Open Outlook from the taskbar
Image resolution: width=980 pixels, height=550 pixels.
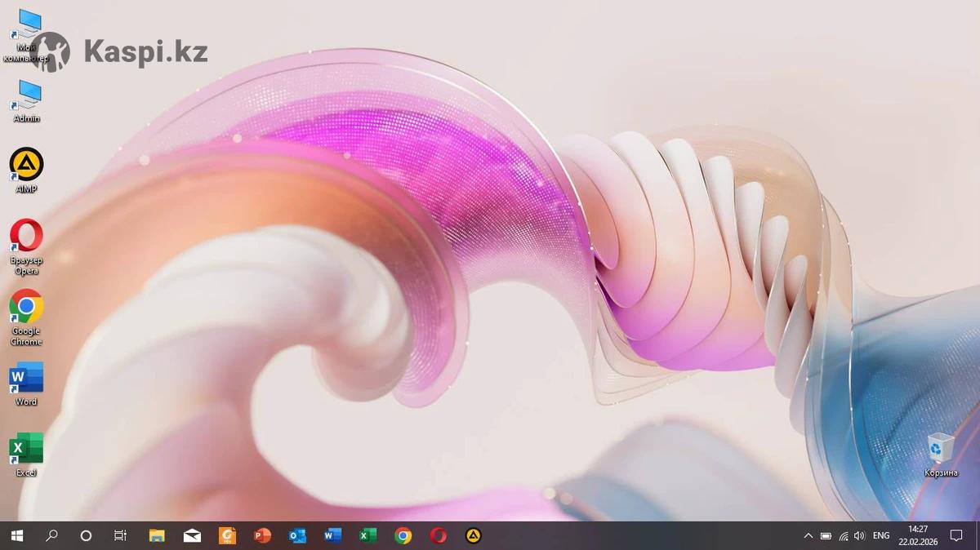click(x=297, y=536)
